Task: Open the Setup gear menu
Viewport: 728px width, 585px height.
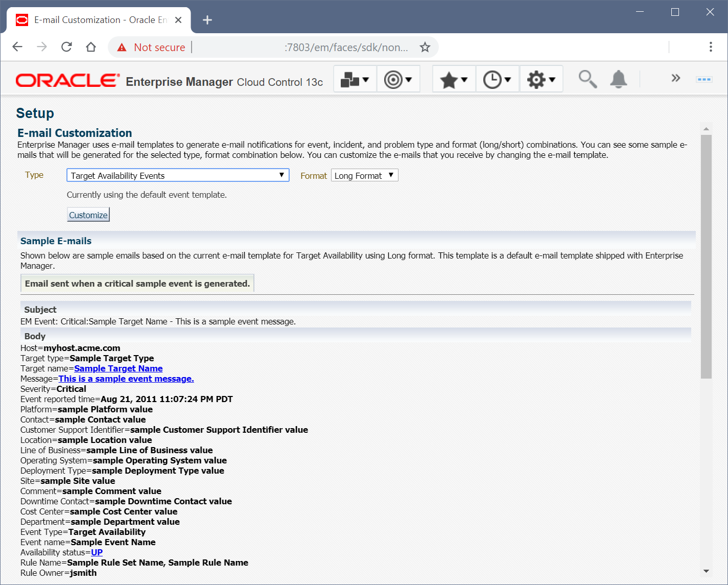Action: (541, 79)
